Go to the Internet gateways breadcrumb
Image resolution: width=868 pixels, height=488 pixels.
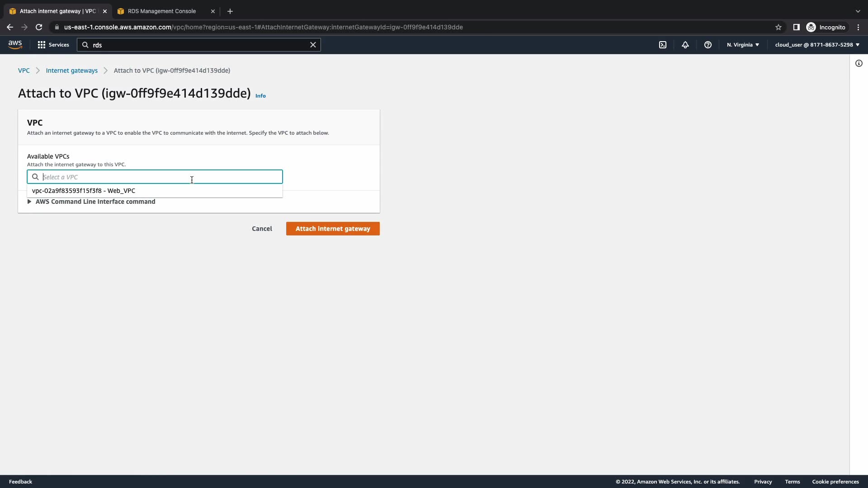pos(71,70)
